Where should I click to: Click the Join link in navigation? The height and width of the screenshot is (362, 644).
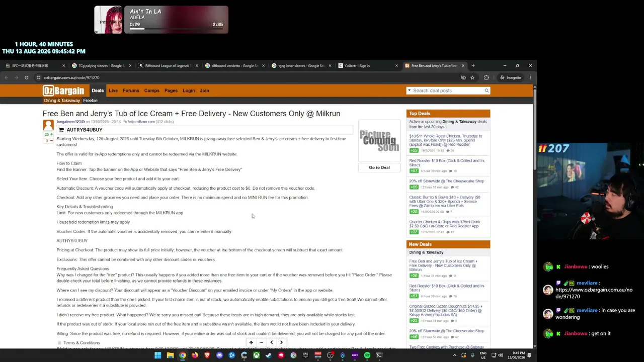tap(204, 90)
